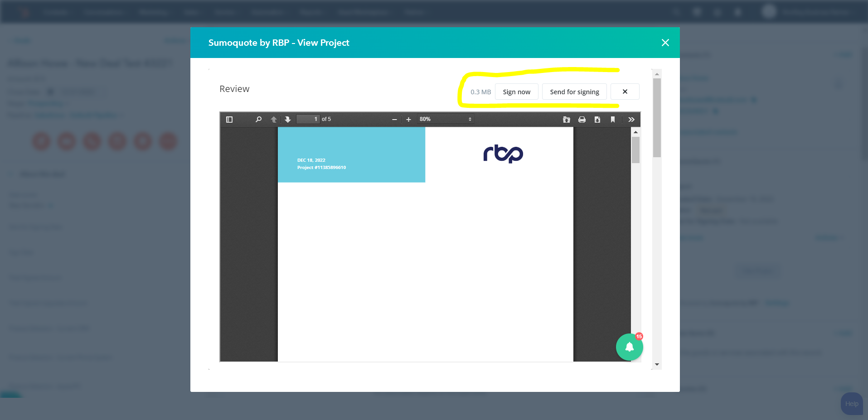Open the Help chat button

coord(852,404)
